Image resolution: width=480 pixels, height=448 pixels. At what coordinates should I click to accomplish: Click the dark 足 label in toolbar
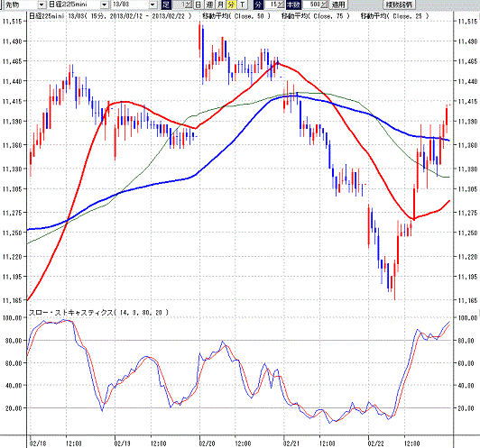tap(166, 5)
